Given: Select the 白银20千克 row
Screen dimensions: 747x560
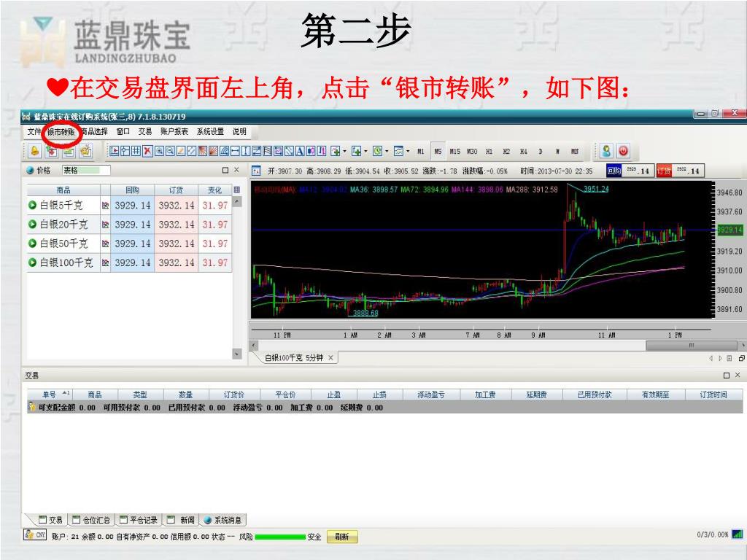Looking at the screenshot, I should tap(129, 225).
